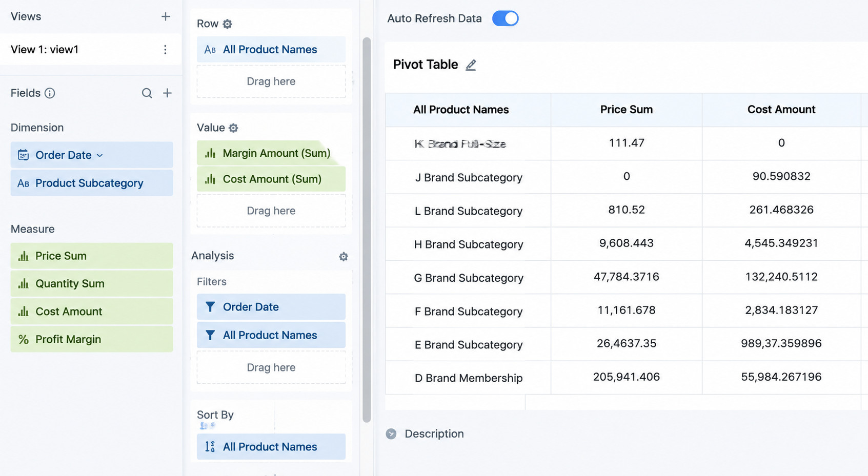Screen dimensions: 868x476
Task: Edit Pivot Table title with pencil icon
Action: pos(471,65)
